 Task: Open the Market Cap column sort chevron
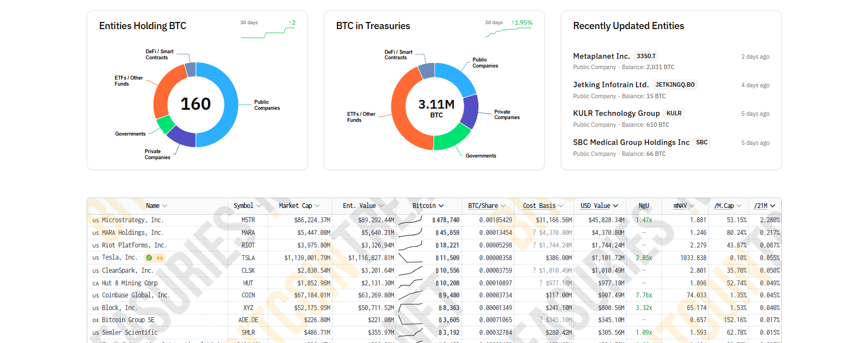(x=317, y=206)
